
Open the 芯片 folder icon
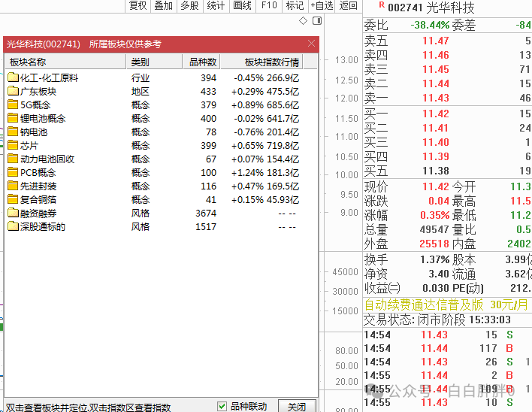(x=13, y=146)
